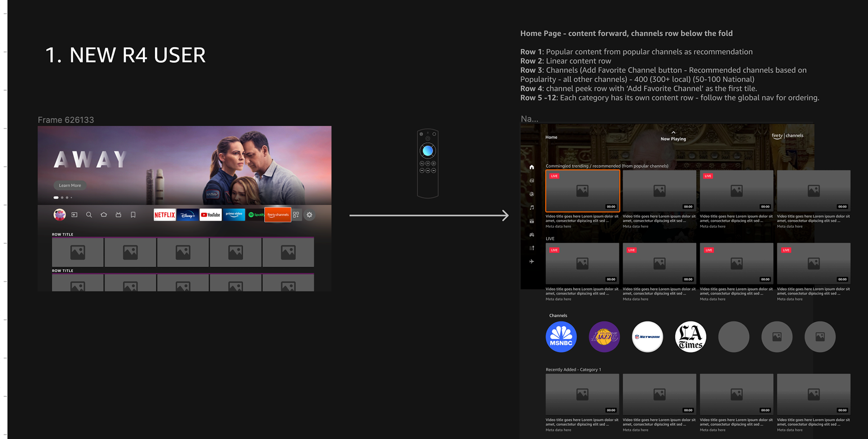Select the 'Frame 626133' frame label

point(66,120)
